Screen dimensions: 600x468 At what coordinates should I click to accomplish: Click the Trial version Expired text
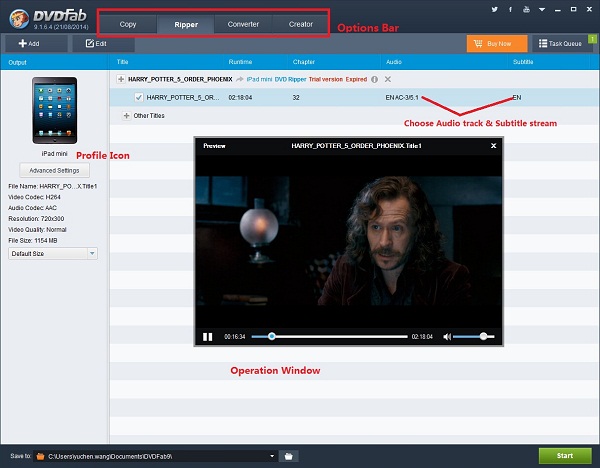pos(338,79)
